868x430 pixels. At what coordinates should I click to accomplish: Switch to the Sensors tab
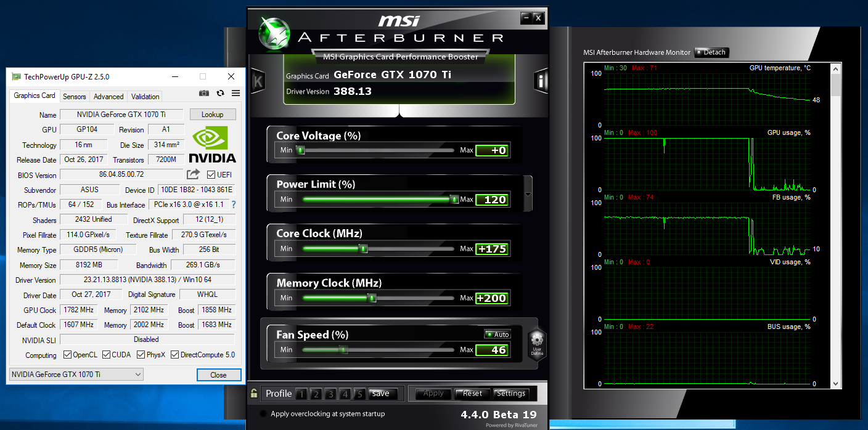point(75,97)
